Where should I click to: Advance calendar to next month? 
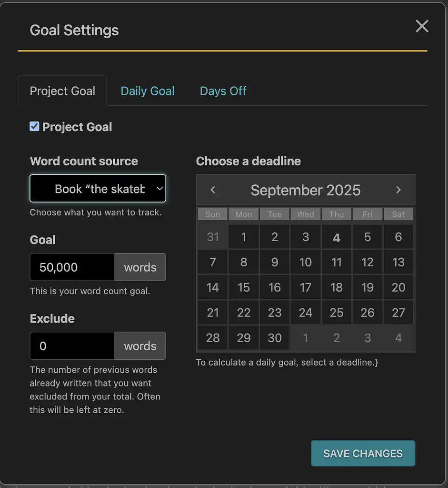pos(398,190)
